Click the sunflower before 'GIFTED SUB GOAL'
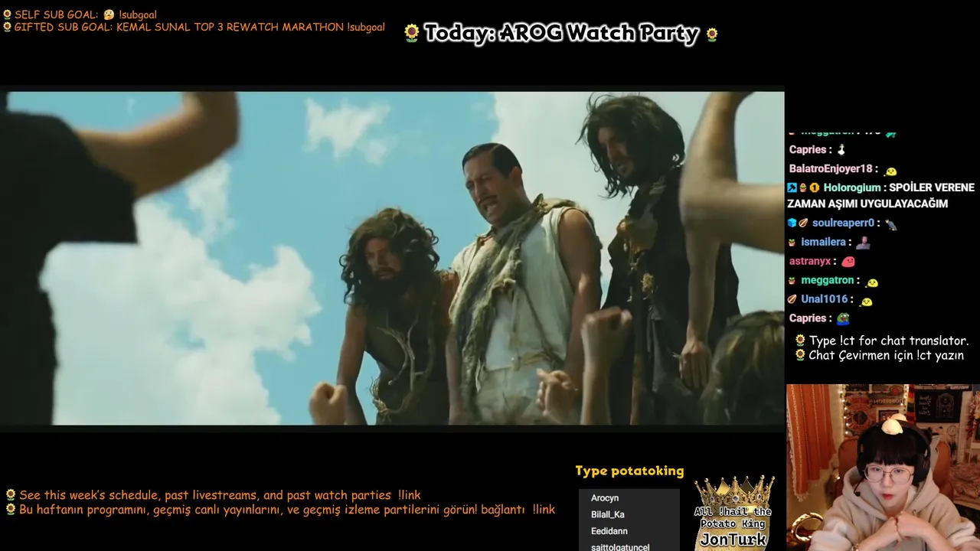 (7, 27)
